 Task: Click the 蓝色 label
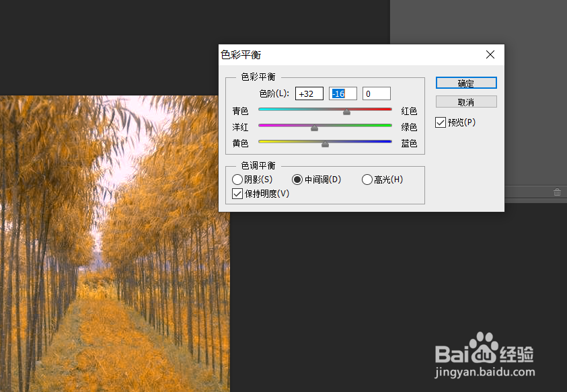pyautogui.click(x=409, y=144)
